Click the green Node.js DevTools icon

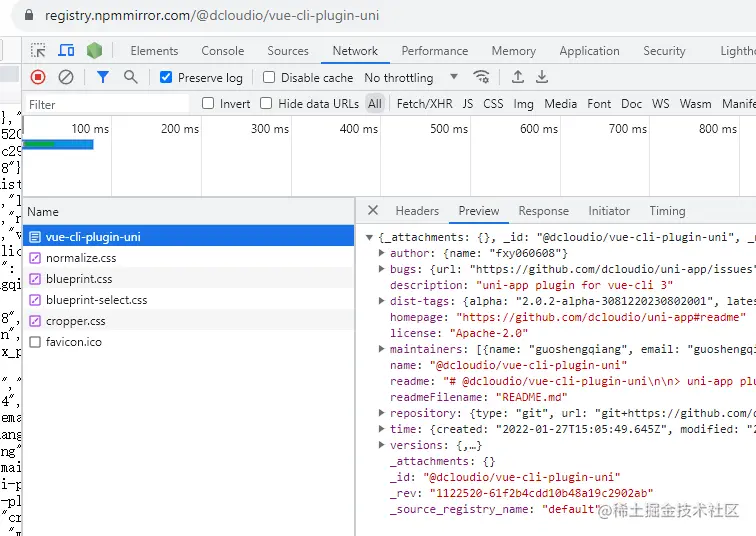(94, 50)
